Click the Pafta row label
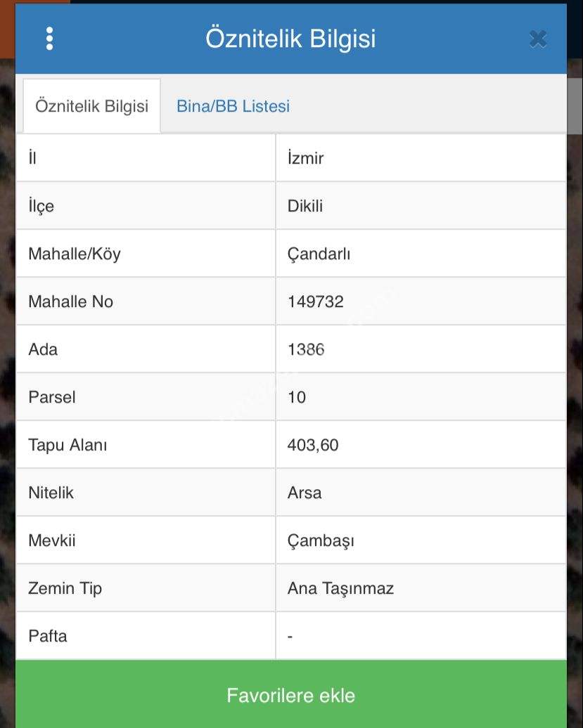The image size is (583, 728). [x=48, y=636]
